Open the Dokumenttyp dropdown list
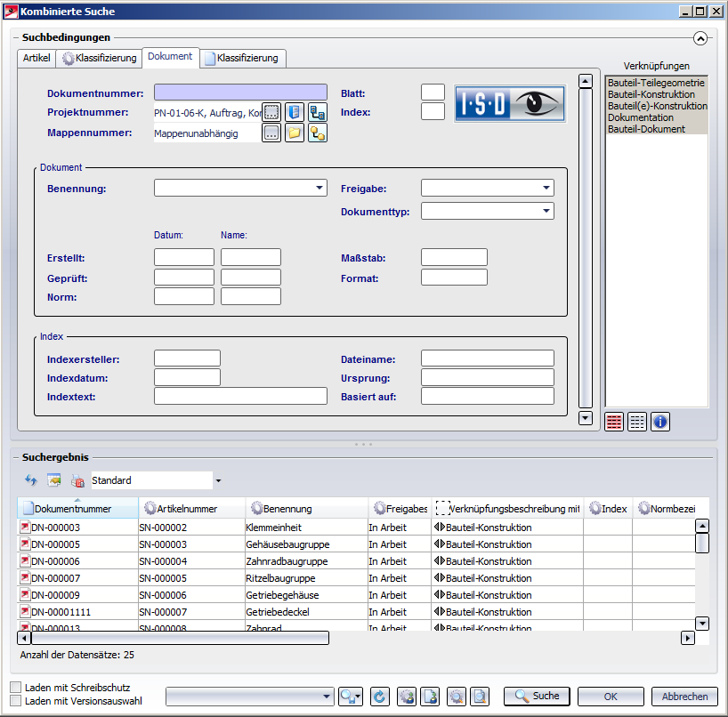The image size is (728, 717). pos(545,212)
